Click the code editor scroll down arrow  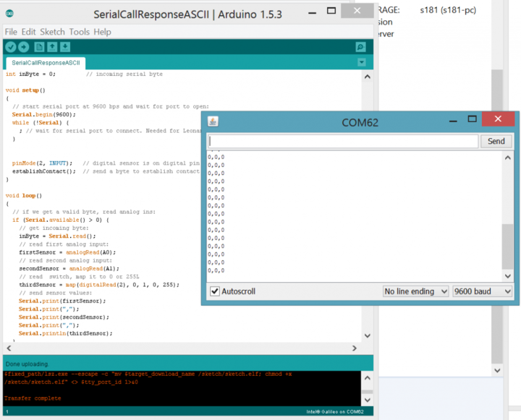tap(368, 335)
